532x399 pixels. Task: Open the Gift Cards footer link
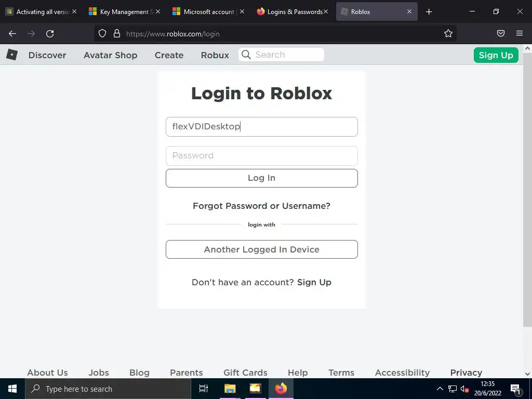point(245,373)
